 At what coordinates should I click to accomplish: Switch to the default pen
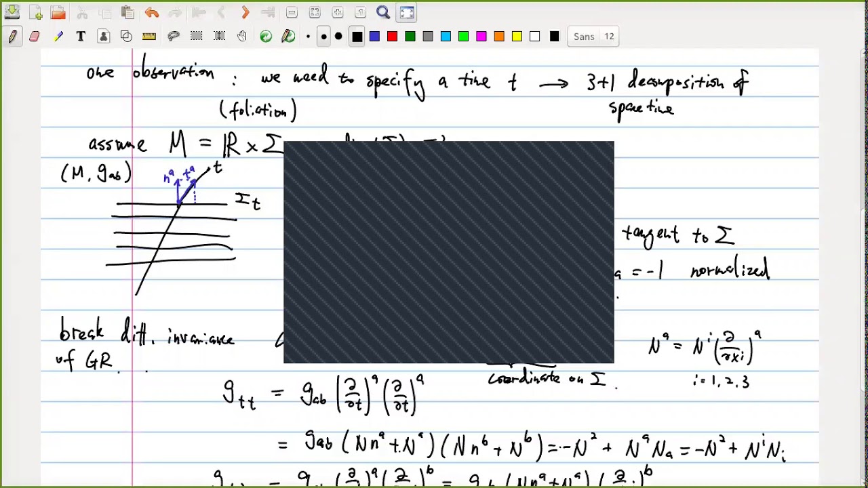(x=288, y=37)
